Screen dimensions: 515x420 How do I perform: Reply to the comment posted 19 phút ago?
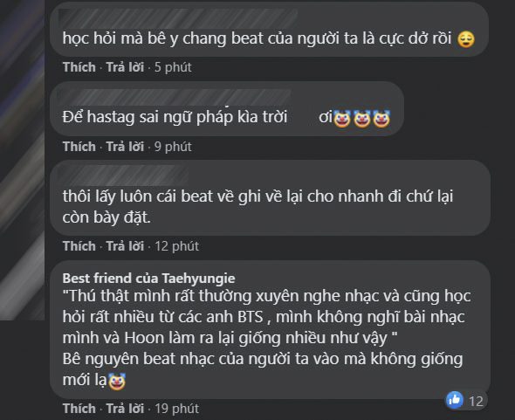click(x=125, y=409)
